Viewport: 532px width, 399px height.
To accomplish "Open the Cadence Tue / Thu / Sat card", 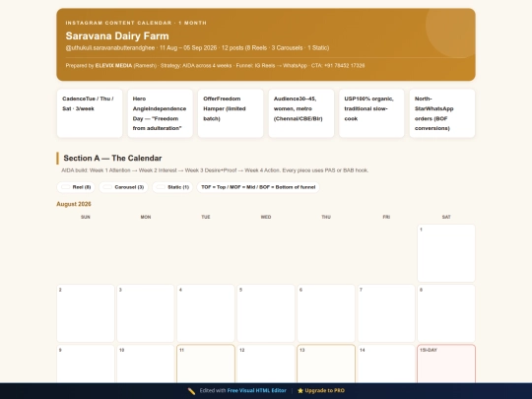I will 90,113.
